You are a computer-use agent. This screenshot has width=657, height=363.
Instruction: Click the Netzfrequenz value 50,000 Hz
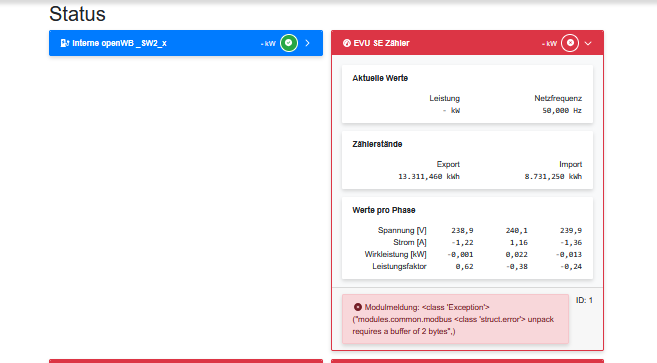(x=562, y=111)
